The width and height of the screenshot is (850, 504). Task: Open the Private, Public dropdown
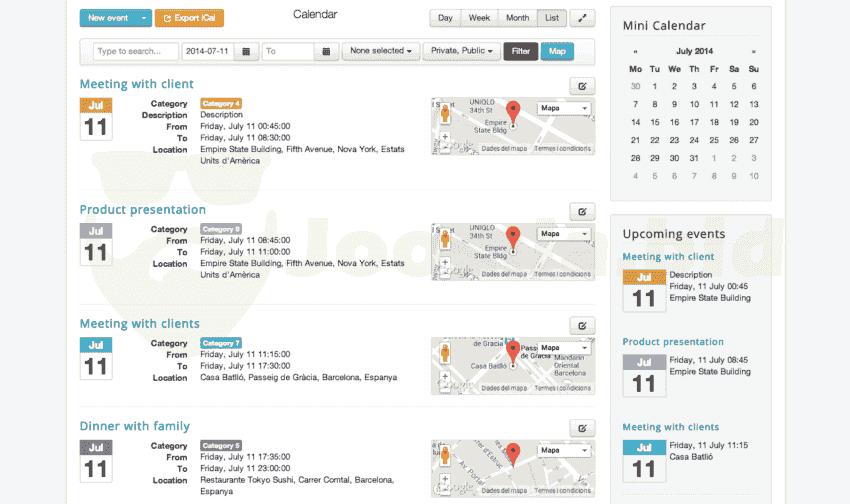tap(461, 51)
